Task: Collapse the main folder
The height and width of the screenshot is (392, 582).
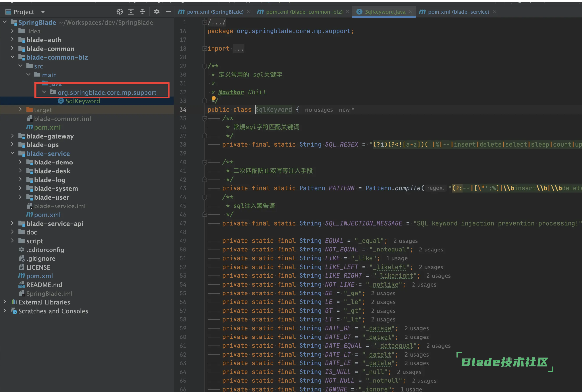Action: point(28,75)
